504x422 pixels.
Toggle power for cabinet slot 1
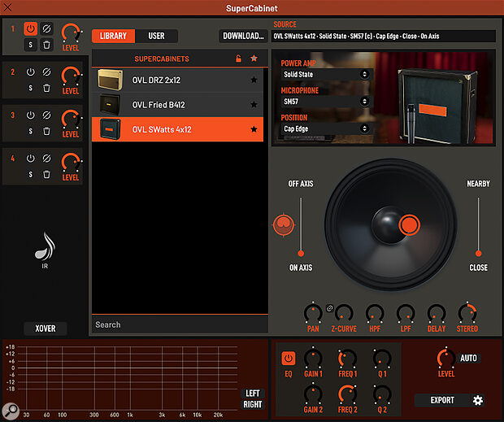tap(30, 28)
